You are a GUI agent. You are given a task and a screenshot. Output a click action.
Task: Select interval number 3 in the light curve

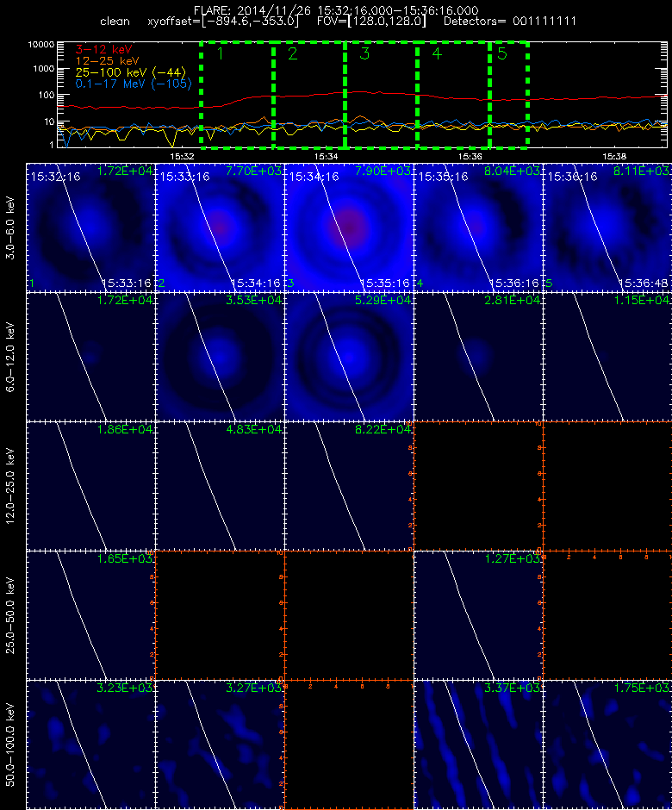pyautogui.click(x=381, y=96)
